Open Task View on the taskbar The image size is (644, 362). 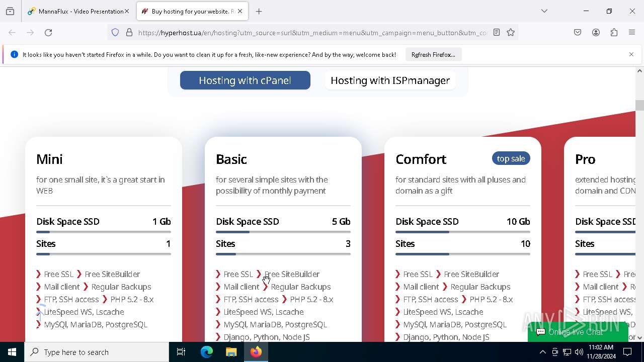[x=181, y=352]
